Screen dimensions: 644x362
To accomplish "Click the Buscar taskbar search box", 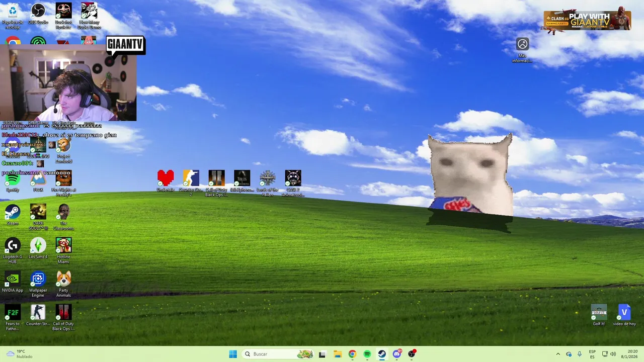I will [x=278, y=354].
